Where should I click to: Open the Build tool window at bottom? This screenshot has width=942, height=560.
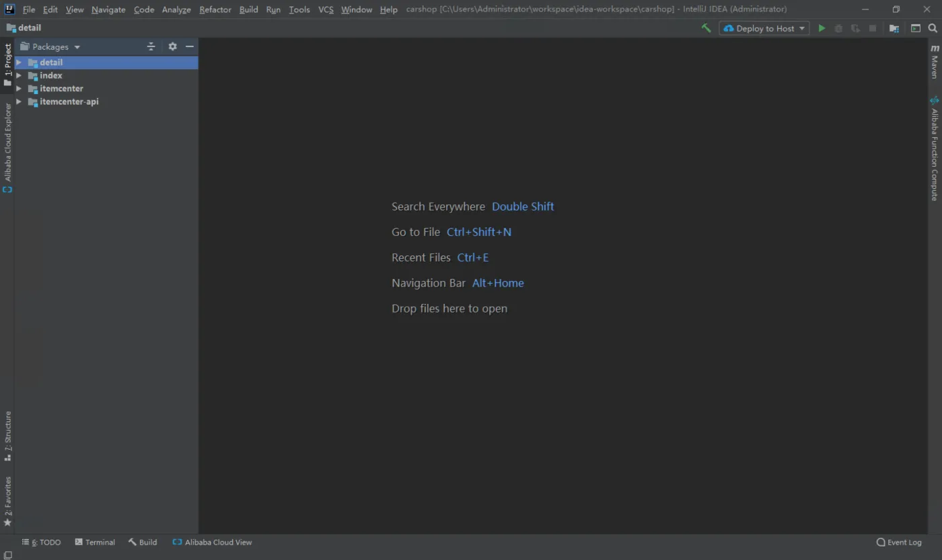coord(143,542)
